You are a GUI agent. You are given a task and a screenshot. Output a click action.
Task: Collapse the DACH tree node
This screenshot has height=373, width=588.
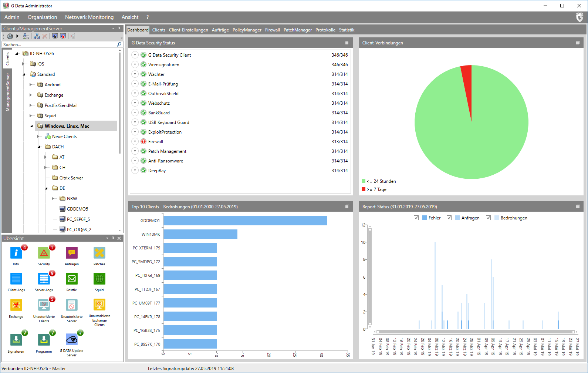pos(39,147)
